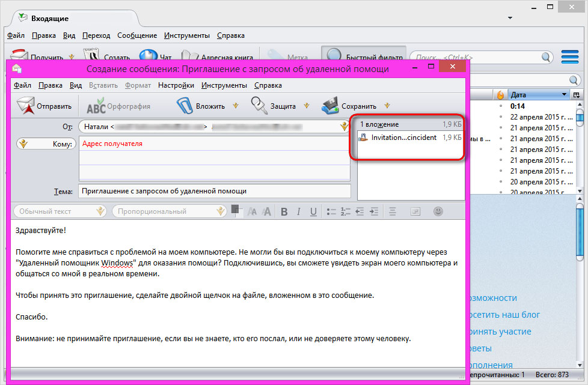
Task: Open the text alignment options
Action: [392, 211]
